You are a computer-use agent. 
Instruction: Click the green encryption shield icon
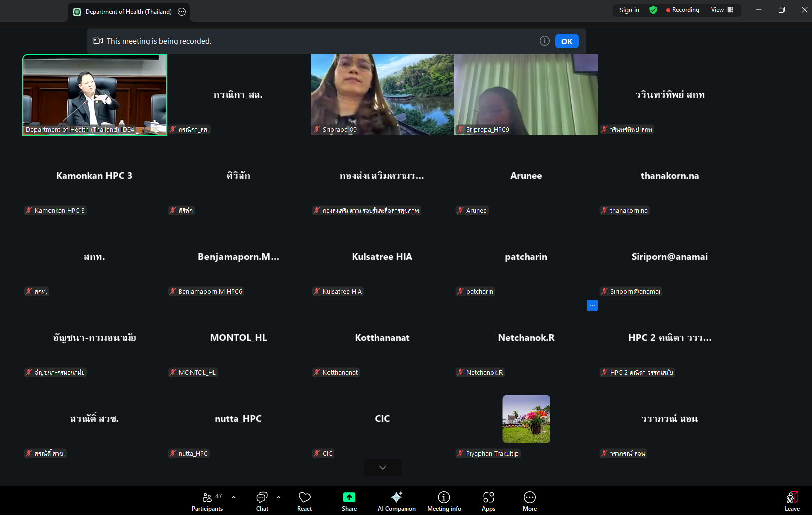coord(653,10)
